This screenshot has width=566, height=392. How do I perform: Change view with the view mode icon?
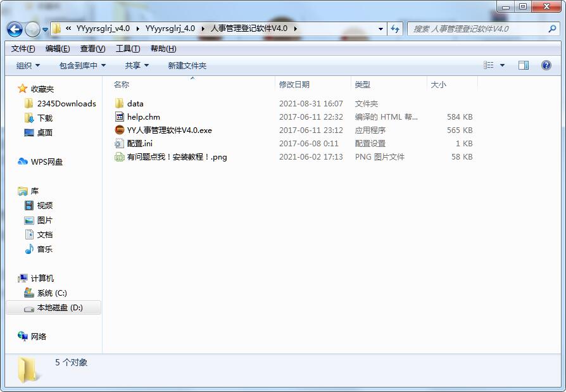(x=488, y=65)
